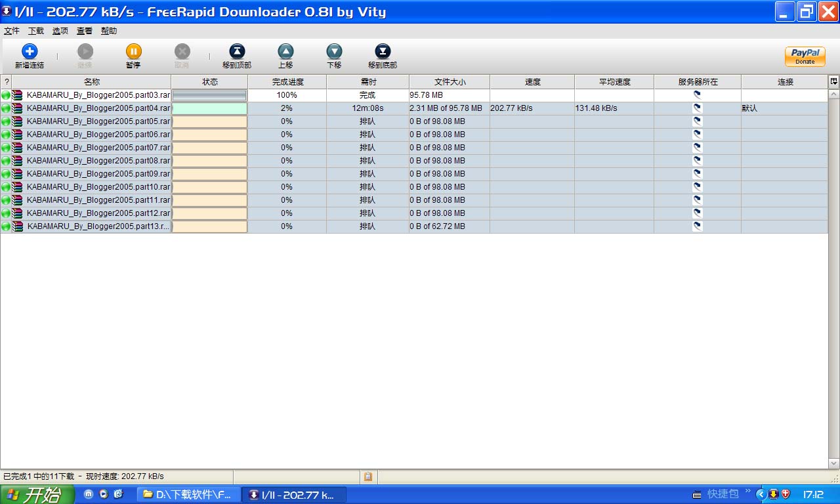Click the rar archive icon for part05.rar

tap(17, 121)
